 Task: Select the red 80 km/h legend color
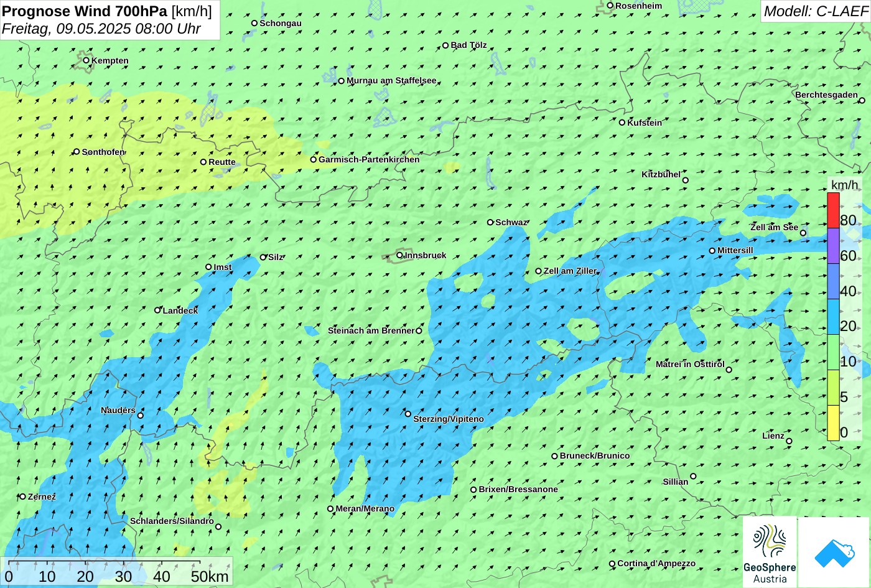click(x=833, y=210)
